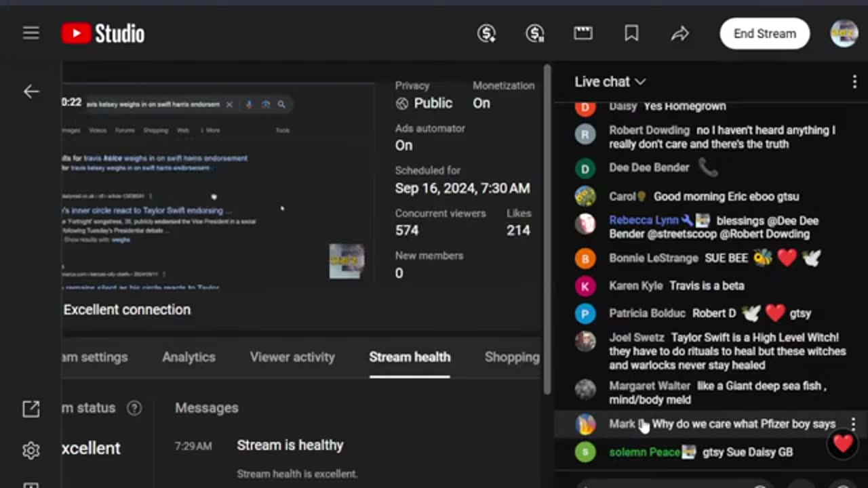Click Patricia Bolduc's avatar
The image size is (868, 488).
(x=585, y=314)
